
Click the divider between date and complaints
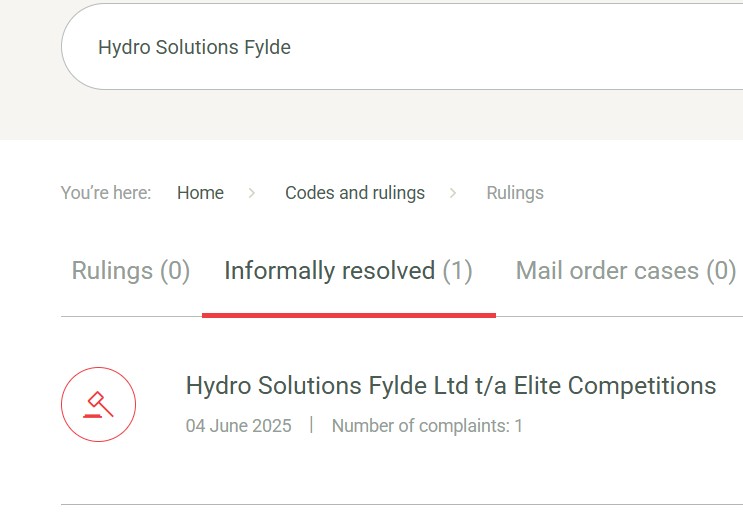click(x=311, y=425)
